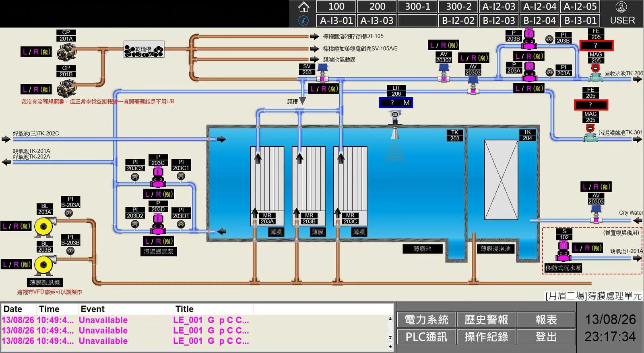Switch to the 300-1 page tab
Screen dimensions: 644x353
tap(418, 6)
